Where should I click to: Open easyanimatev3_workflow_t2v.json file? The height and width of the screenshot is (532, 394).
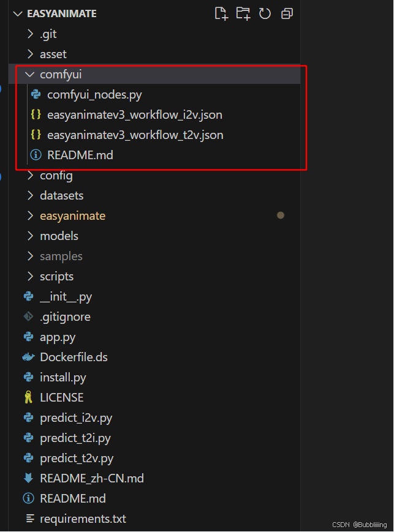pyautogui.click(x=135, y=135)
